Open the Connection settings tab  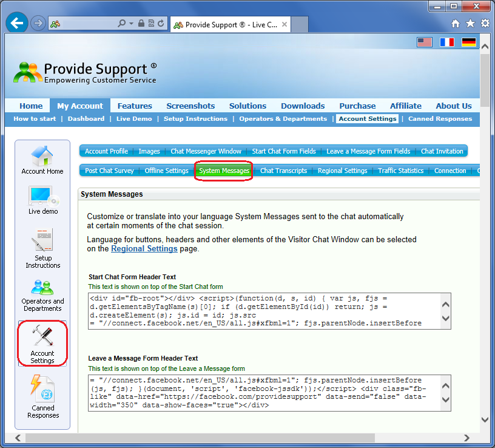(x=450, y=171)
